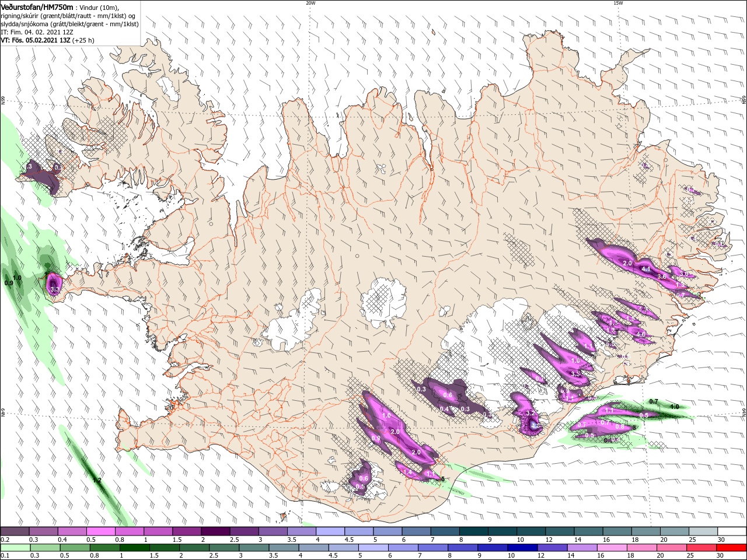Pick the 2 green-teal swatch in rain scale
This screenshot has height=560, width=747.
195,548
